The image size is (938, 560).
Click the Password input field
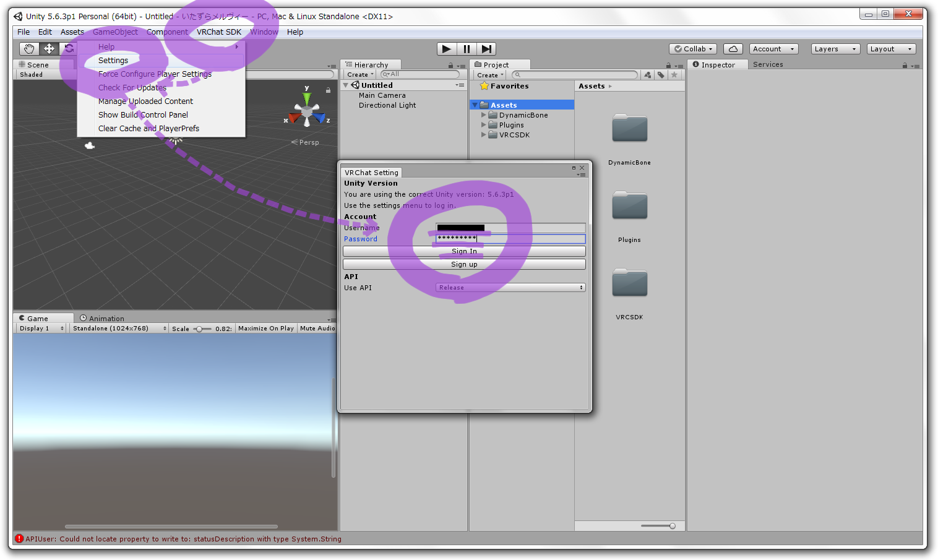pyautogui.click(x=510, y=239)
